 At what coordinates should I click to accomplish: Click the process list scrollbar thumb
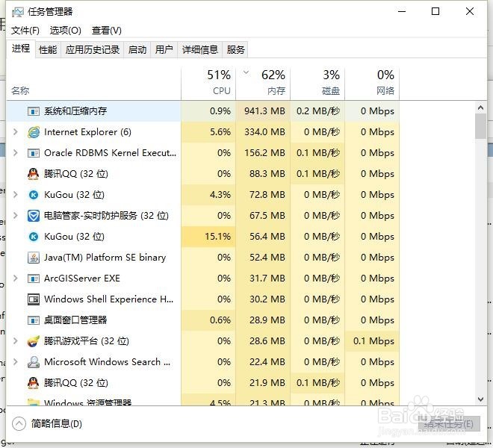coord(480,126)
